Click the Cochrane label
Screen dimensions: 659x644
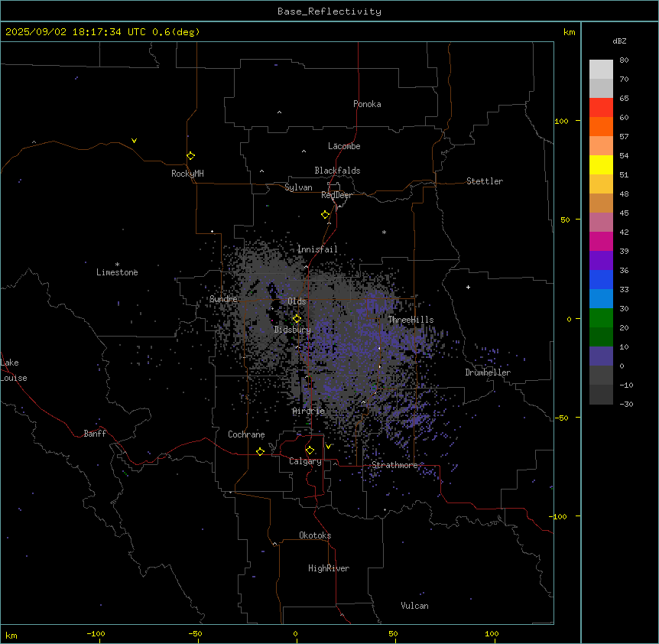[x=246, y=434]
